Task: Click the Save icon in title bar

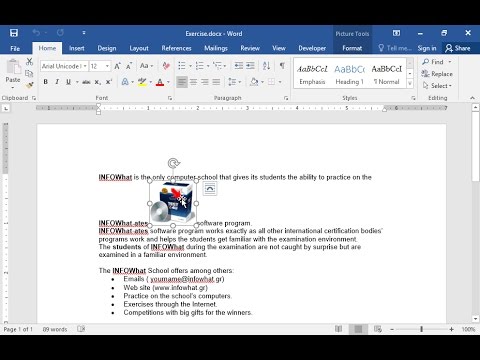Action: click(x=14, y=33)
